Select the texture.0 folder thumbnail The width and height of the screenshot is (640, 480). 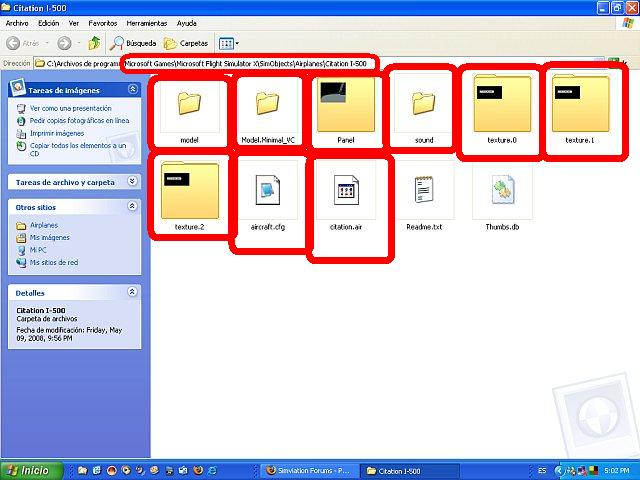[x=502, y=107]
